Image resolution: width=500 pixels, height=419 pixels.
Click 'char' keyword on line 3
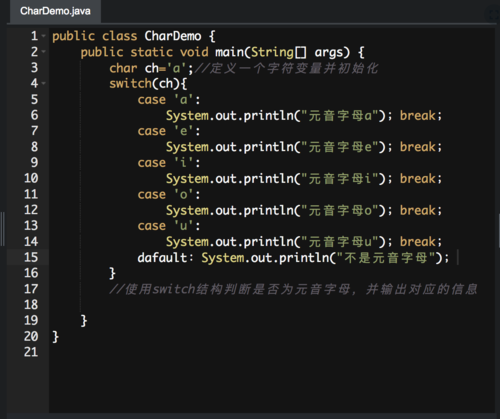[x=123, y=68]
